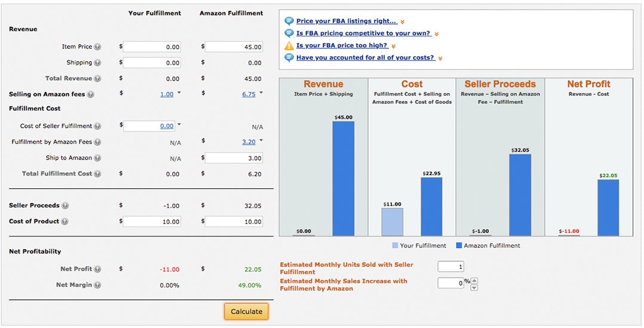Image resolution: width=644 pixels, height=328 pixels.
Task: Click info icon next to Ship to Amazon
Action: [97, 158]
